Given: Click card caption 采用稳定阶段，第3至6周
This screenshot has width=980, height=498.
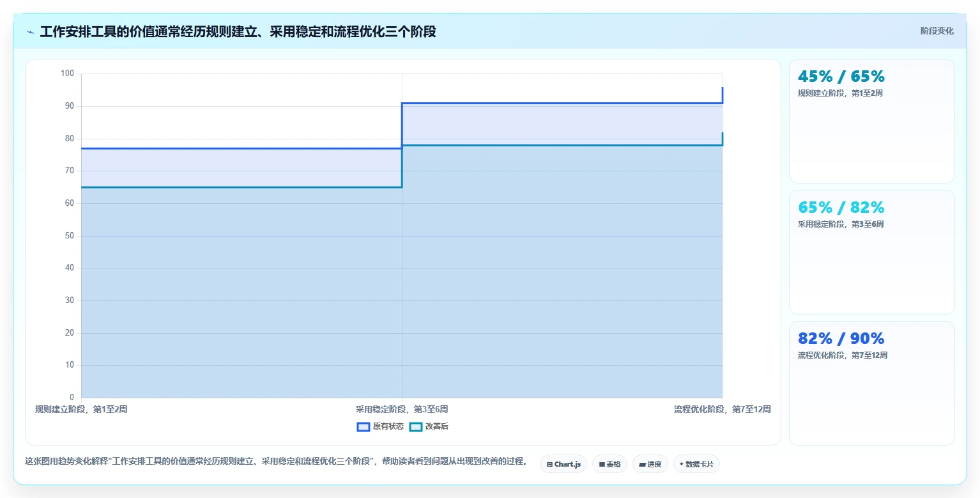Looking at the screenshot, I should (x=841, y=224).
